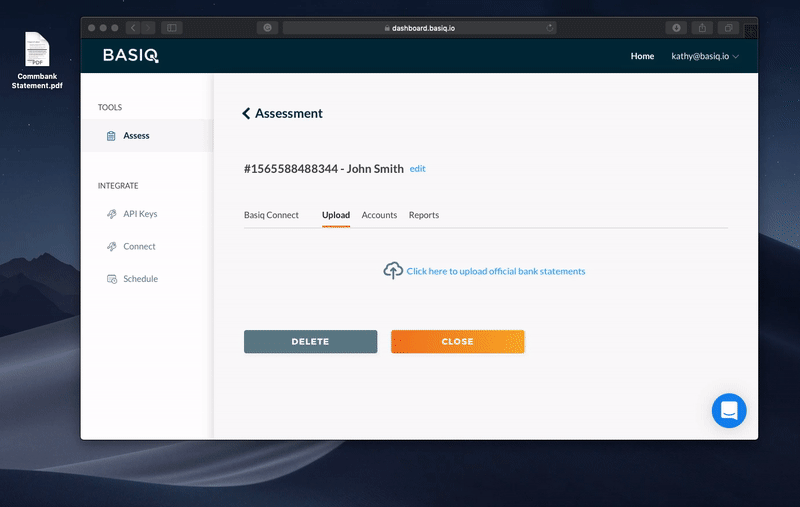Switch to the Basiq Connect tab
Viewport: 800px width, 507px height.
(x=271, y=215)
